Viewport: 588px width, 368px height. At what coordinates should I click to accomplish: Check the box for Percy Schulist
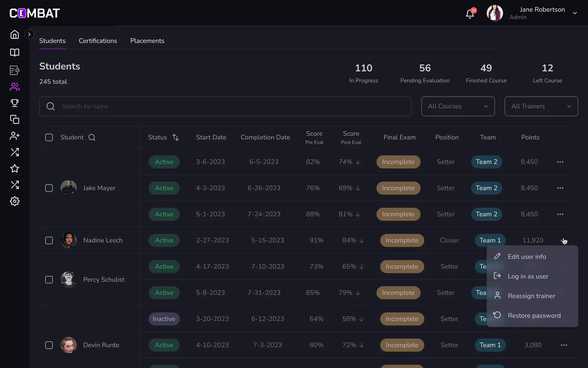pos(49,280)
